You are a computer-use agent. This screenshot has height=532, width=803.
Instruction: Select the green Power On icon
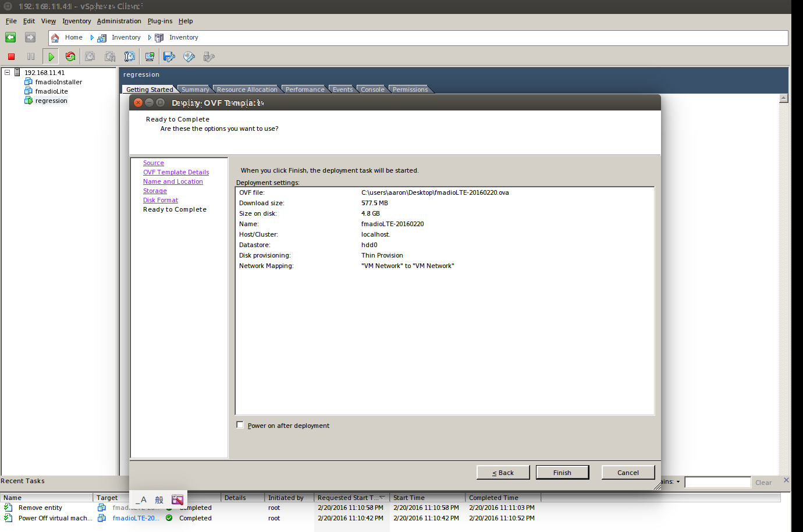pos(51,56)
